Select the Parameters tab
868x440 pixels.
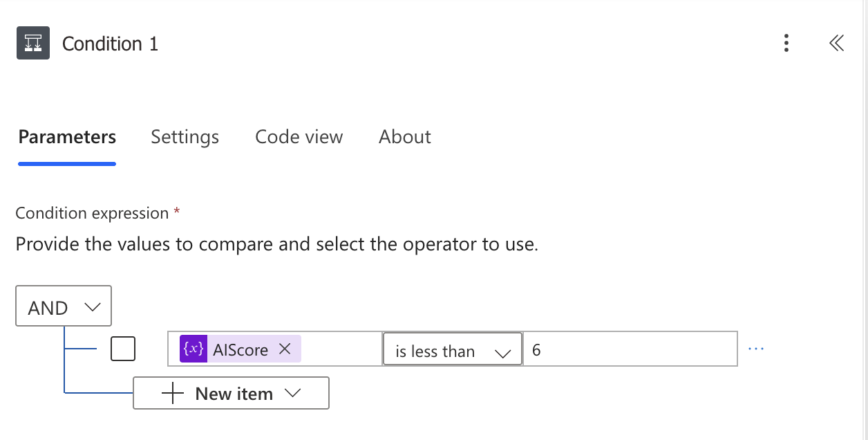pos(67,137)
